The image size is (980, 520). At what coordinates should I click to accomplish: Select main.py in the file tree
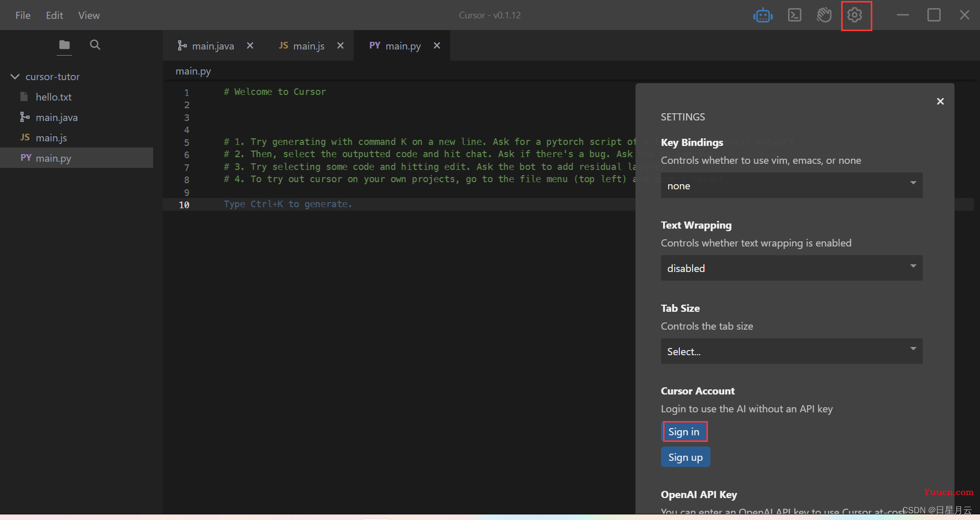(x=77, y=158)
